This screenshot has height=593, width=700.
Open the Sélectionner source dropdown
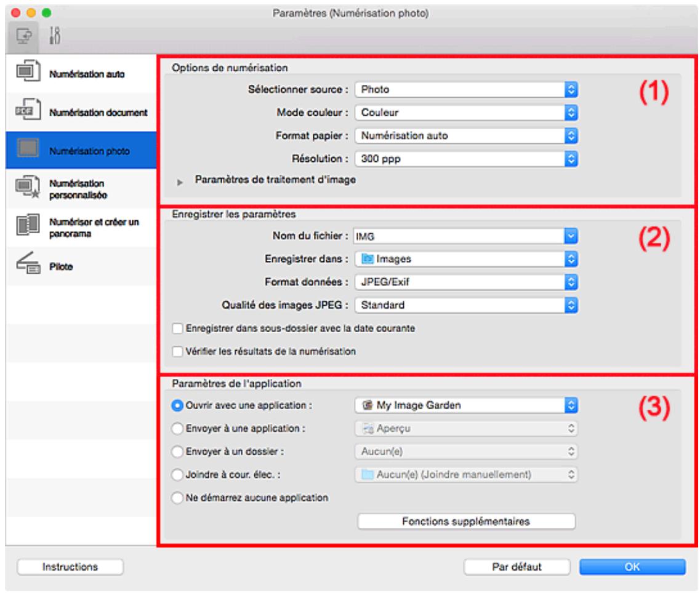tap(466, 90)
